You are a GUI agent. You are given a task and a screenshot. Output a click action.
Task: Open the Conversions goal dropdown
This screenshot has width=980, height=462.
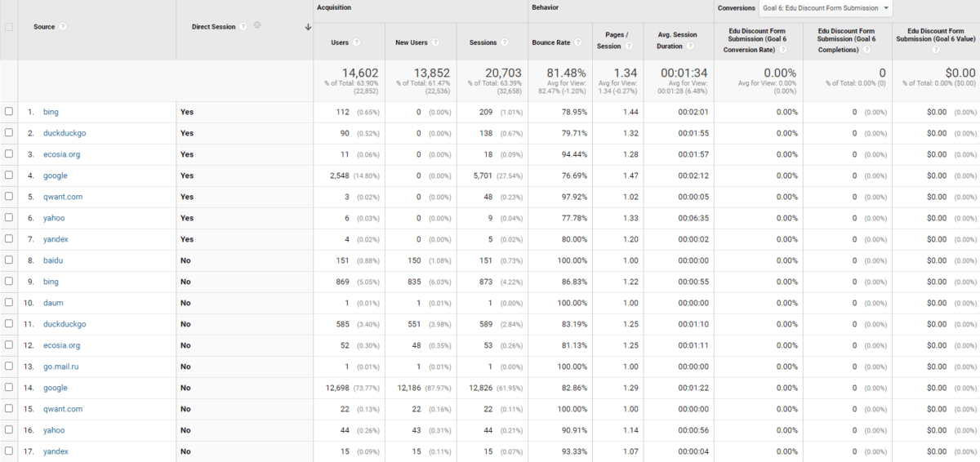(x=825, y=8)
